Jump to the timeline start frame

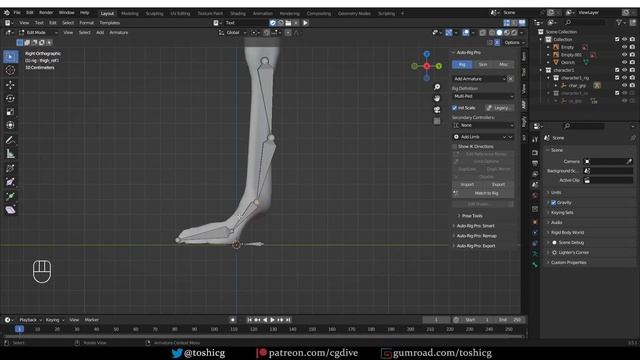pyautogui.click(x=249, y=320)
